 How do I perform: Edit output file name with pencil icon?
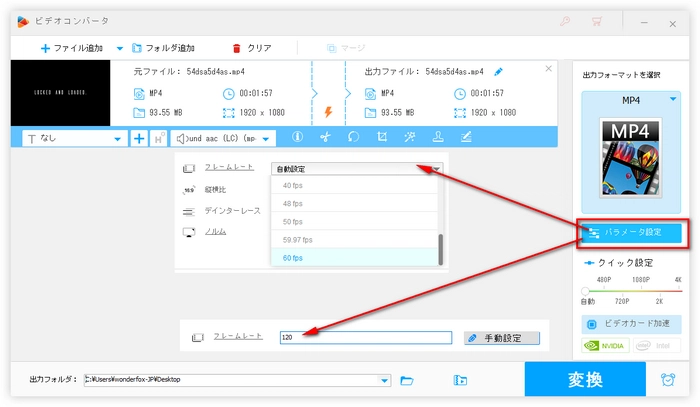[x=499, y=71]
